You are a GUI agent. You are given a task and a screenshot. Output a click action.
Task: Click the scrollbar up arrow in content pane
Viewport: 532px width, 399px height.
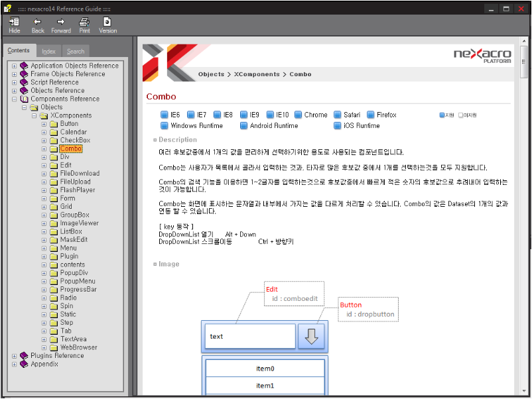[x=524, y=40]
